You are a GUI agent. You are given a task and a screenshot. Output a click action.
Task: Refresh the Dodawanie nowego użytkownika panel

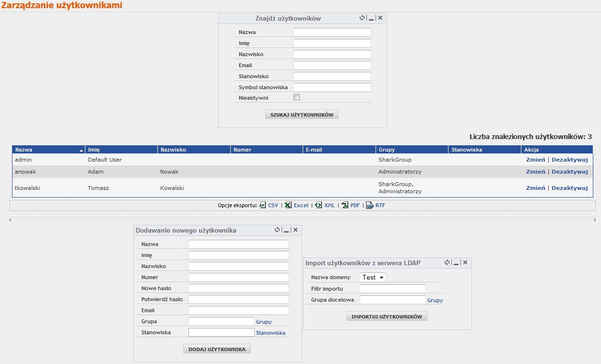pos(277,230)
